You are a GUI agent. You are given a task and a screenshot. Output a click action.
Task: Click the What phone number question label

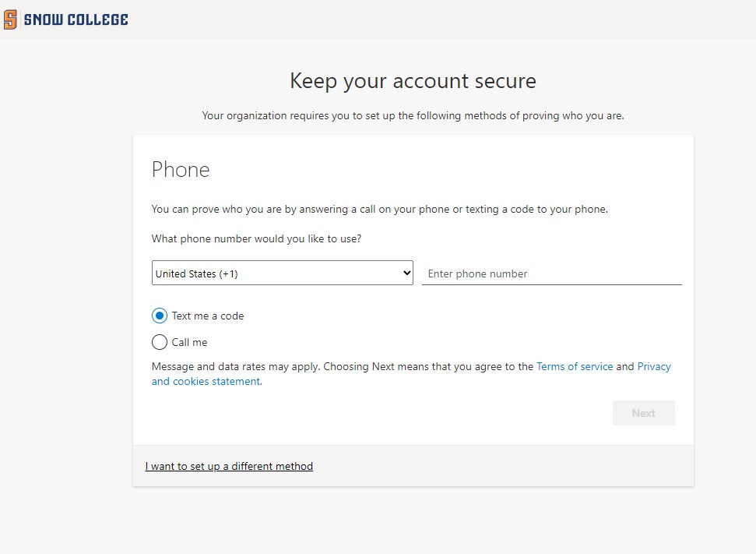point(256,238)
